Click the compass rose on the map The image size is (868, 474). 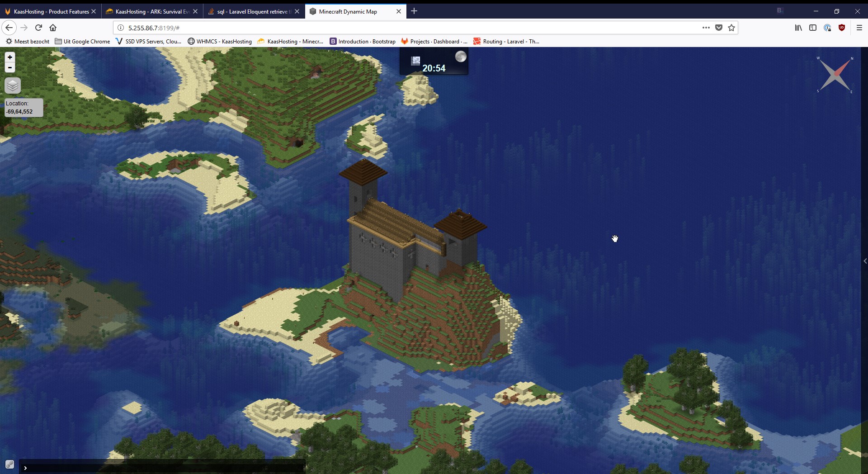pos(835,75)
